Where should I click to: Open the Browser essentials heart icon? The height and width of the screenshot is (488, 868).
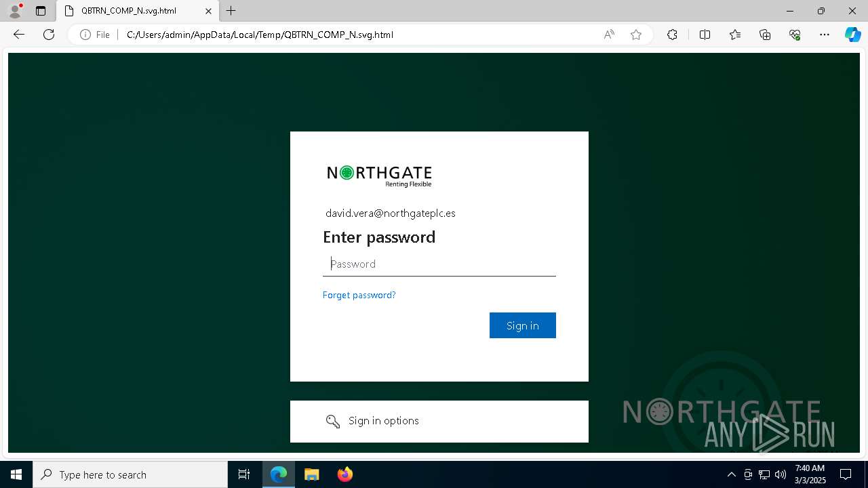[795, 35]
